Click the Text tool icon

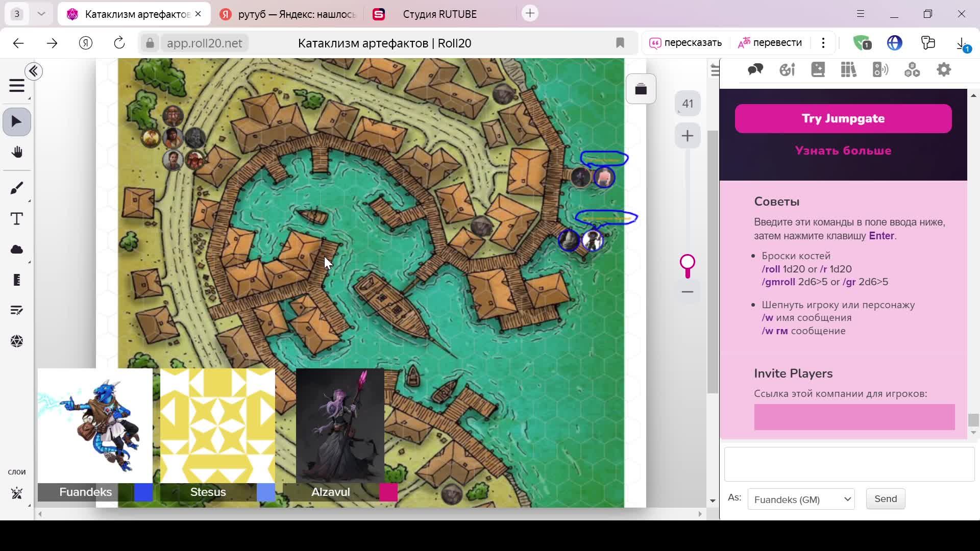coord(17,219)
